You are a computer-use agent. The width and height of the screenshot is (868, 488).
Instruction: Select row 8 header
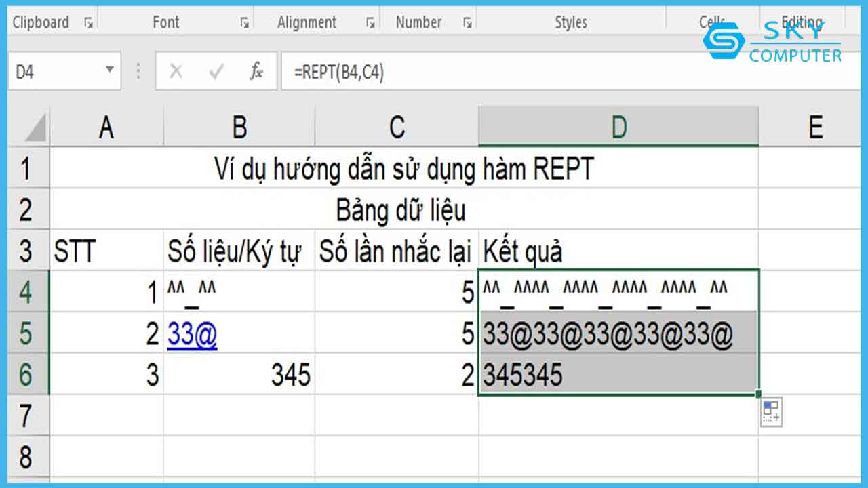29,457
